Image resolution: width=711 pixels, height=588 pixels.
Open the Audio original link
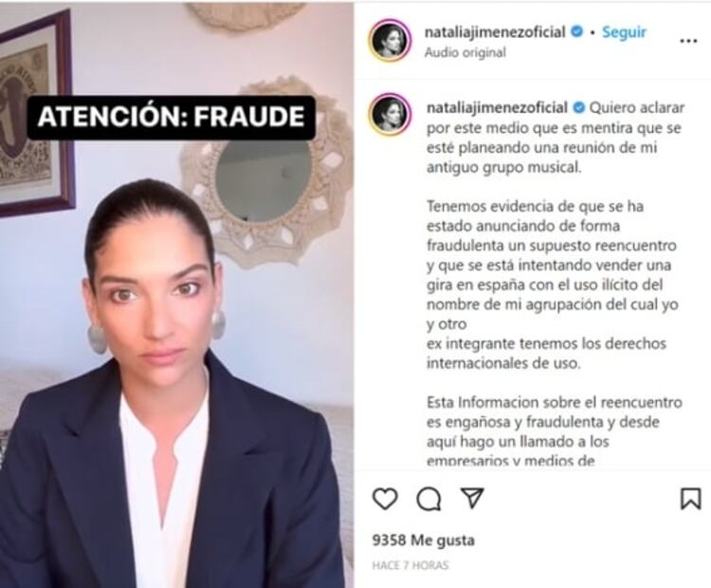(x=465, y=52)
